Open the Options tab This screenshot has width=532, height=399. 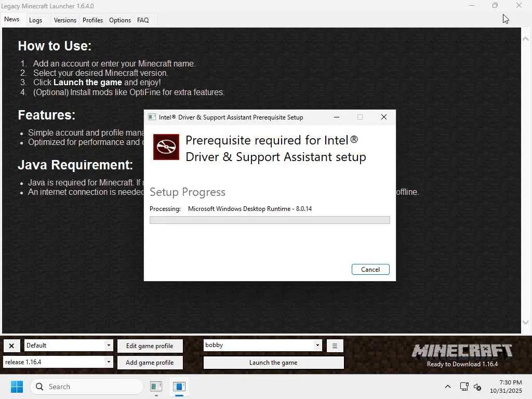[120, 20]
